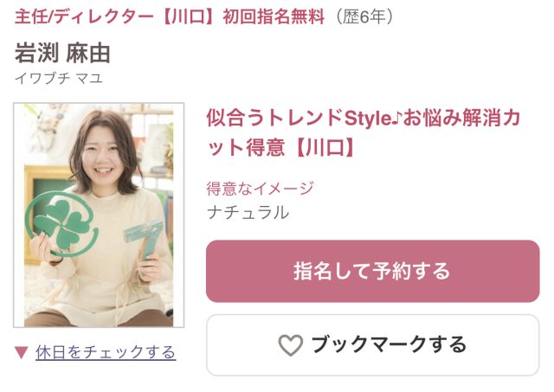Image resolution: width=554 pixels, height=392 pixels.
Task: Click the 主任/ディレクター title text
Action: 84,16
